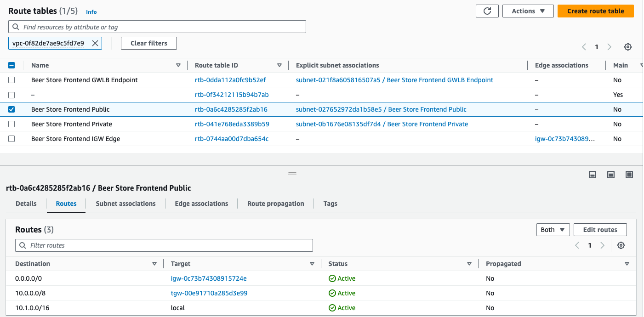Toggle the select-all checkbox in header

click(11, 65)
